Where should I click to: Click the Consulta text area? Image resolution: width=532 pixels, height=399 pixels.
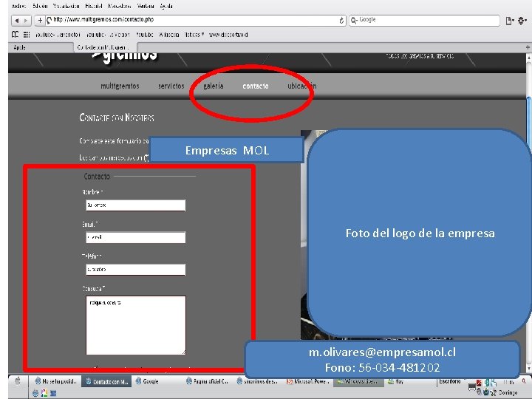136,325
